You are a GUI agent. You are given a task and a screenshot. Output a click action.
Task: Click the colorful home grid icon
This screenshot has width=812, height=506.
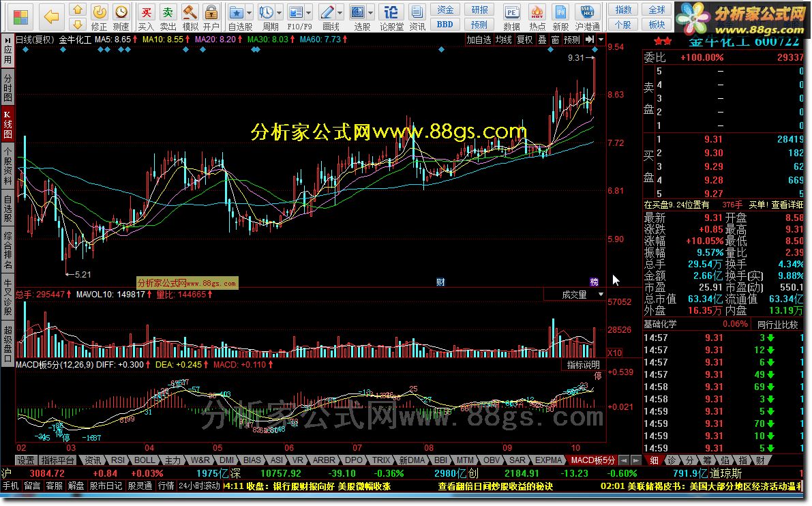20,17
